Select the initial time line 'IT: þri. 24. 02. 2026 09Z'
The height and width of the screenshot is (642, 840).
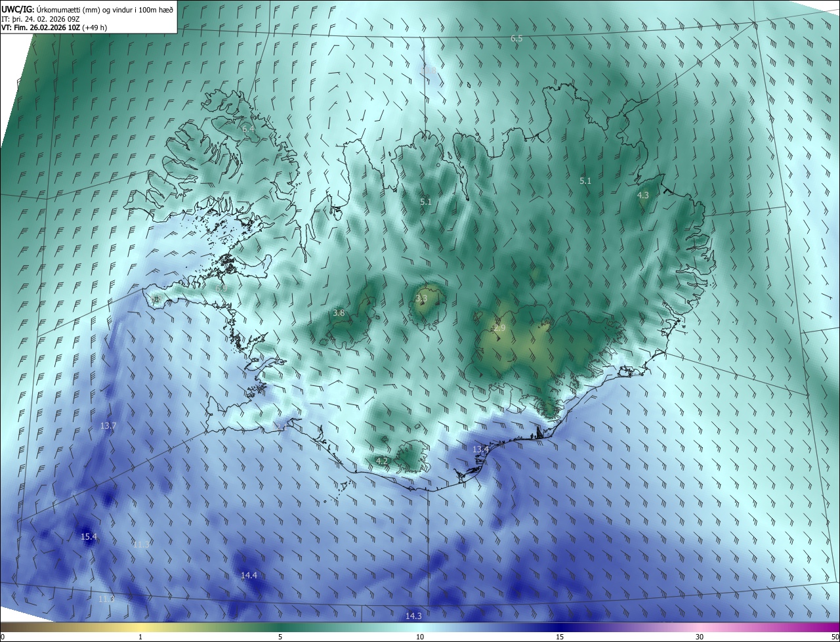(x=41, y=18)
